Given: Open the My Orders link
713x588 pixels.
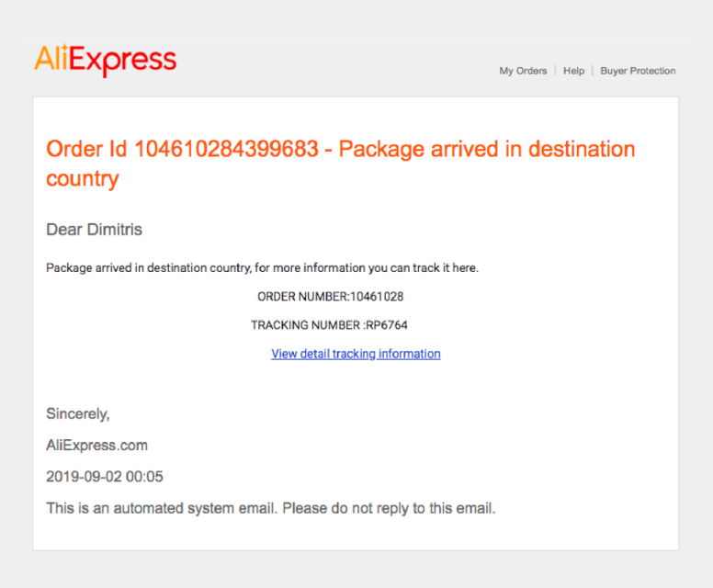Looking at the screenshot, I should pyautogui.click(x=523, y=71).
